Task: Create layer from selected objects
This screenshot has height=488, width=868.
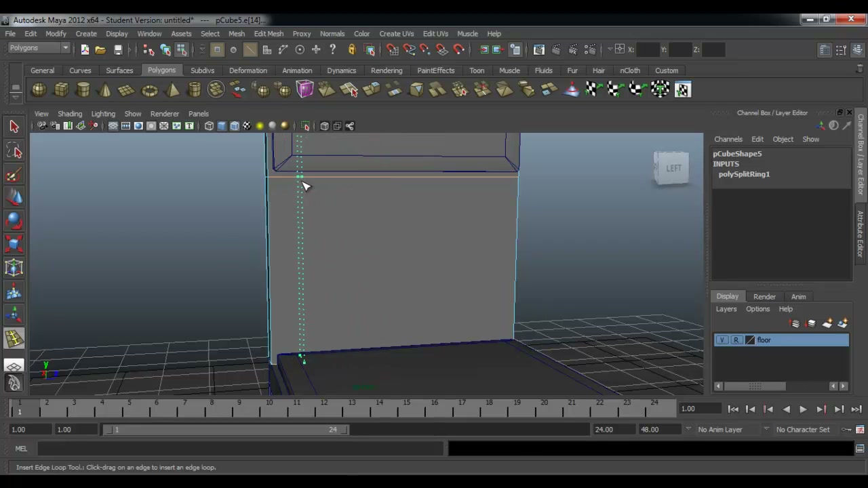Action: click(x=843, y=324)
